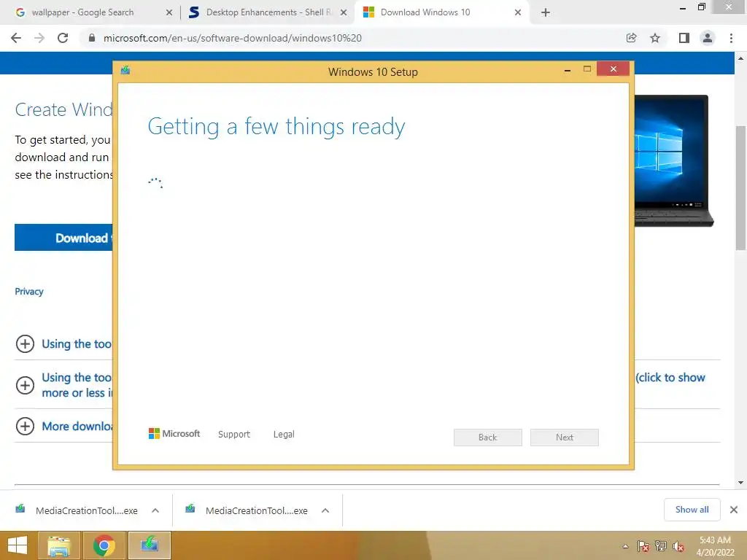This screenshot has width=747, height=560.
Task: Click the page scrollbar up arrow
Action: 741,58
